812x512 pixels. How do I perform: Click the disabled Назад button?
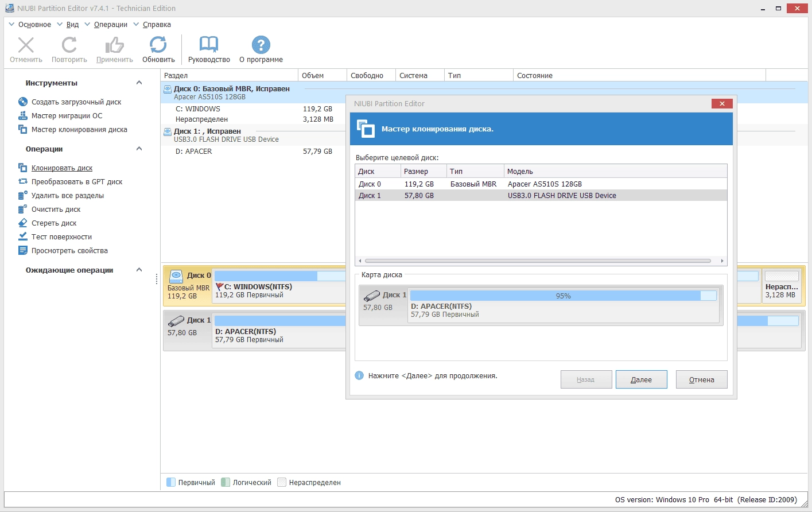tap(586, 379)
